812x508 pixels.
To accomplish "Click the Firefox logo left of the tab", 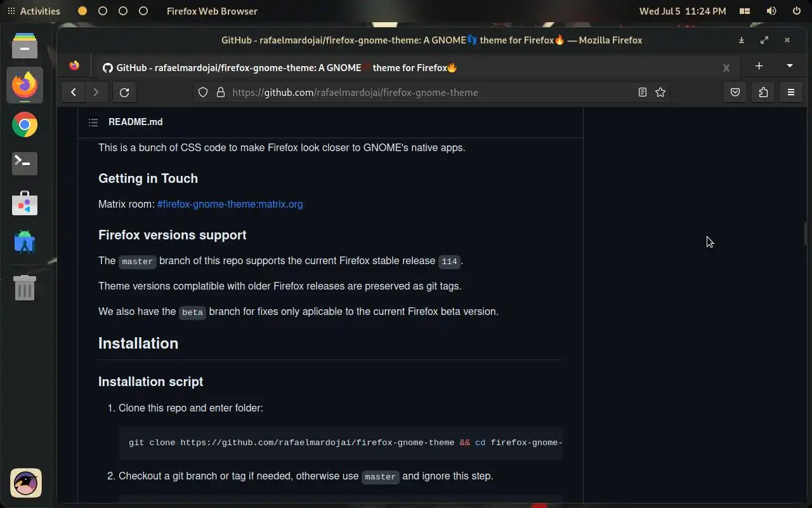I will coord(74,66).
